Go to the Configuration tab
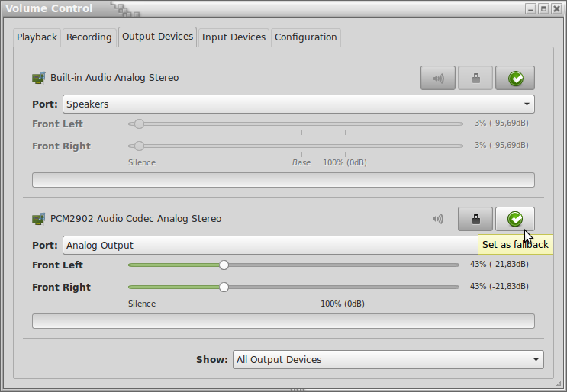The height and width of the screenshot is (392, 567). (305, 37)
